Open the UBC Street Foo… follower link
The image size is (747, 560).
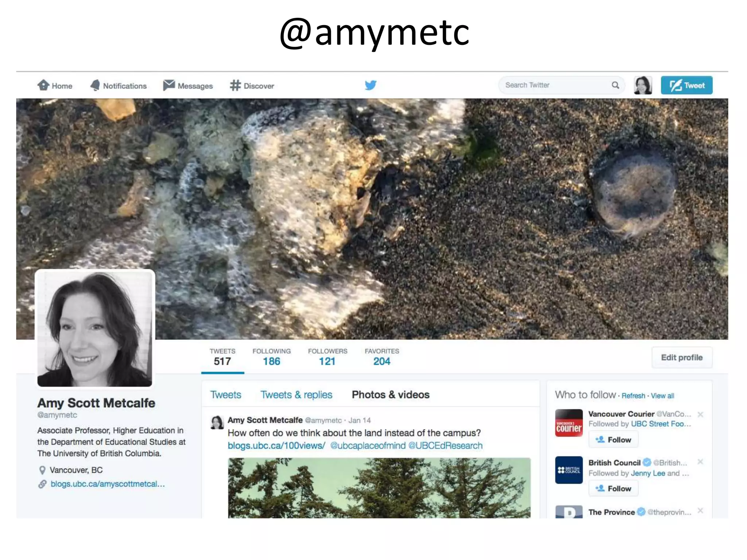(x=661, y=424)
